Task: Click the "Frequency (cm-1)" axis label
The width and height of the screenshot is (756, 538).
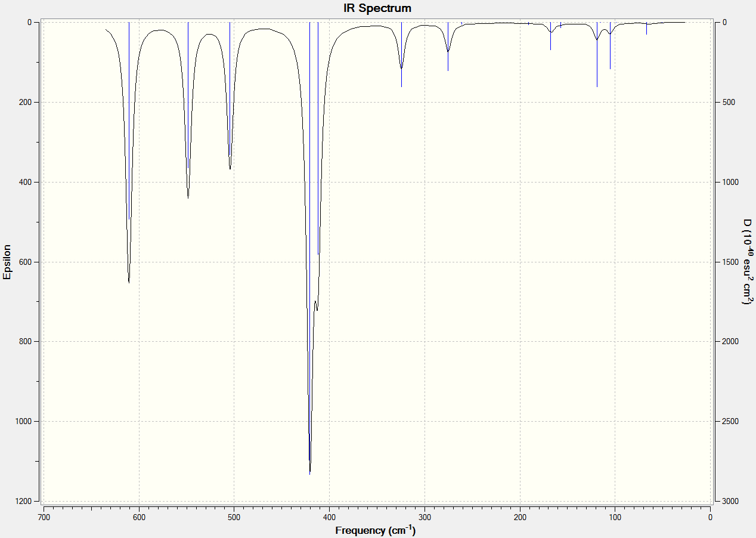Action: [x=376, y=530]
